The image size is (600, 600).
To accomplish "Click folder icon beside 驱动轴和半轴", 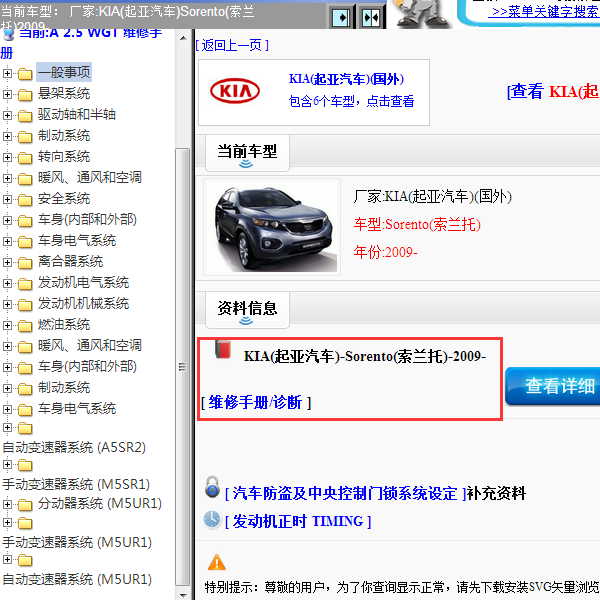I will (x=25, y=116).
